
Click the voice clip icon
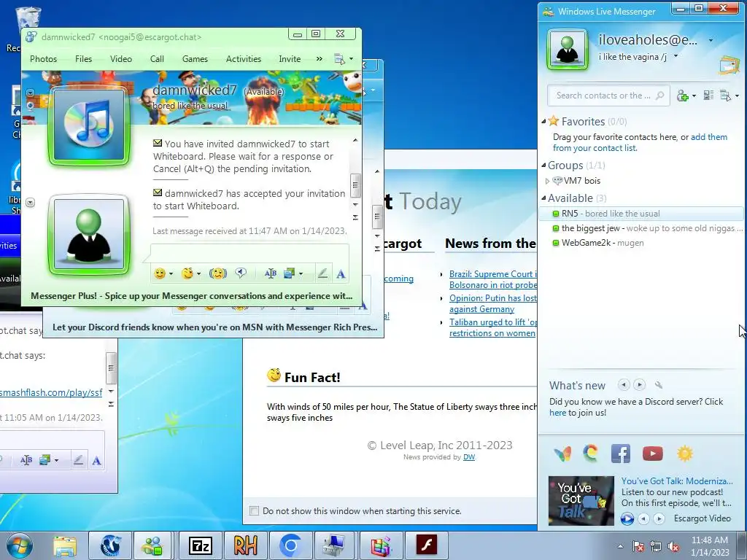(241, 273)
